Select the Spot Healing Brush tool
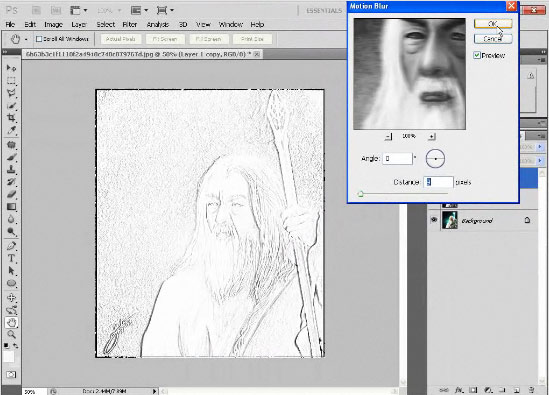549x395 pixels. coord(11,145)
